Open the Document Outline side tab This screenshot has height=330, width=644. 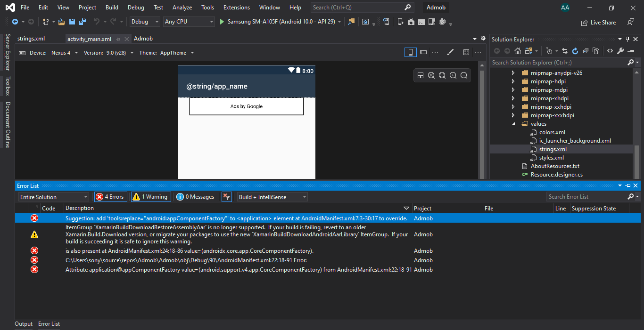click(x=7, y=124)
